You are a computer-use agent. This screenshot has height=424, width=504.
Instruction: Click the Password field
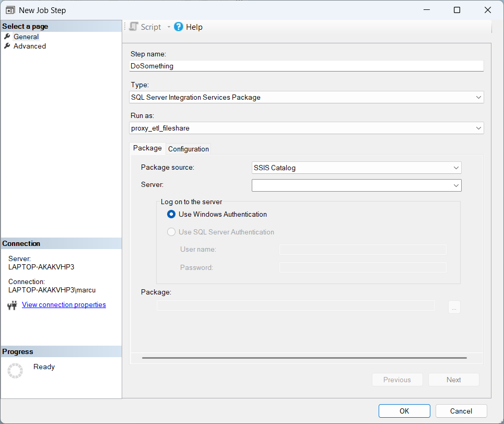(x=363, y=267)
